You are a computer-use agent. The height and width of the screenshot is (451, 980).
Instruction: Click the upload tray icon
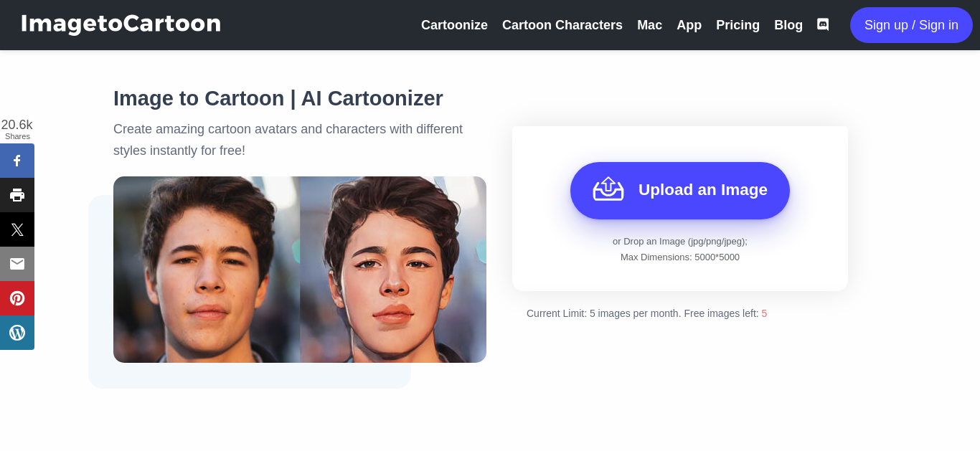(608, 189)
